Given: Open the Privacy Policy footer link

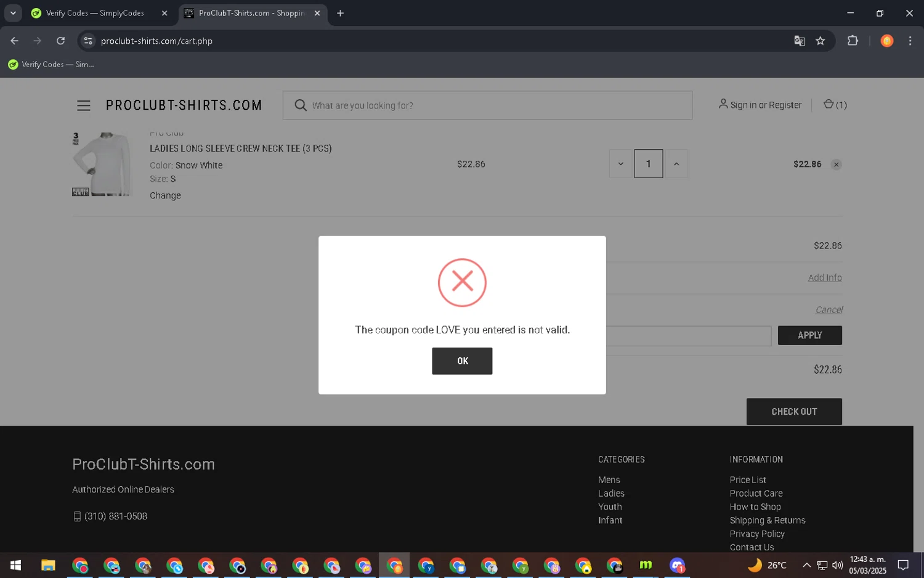Looking at the screenshot, I should tap(757, 534).
